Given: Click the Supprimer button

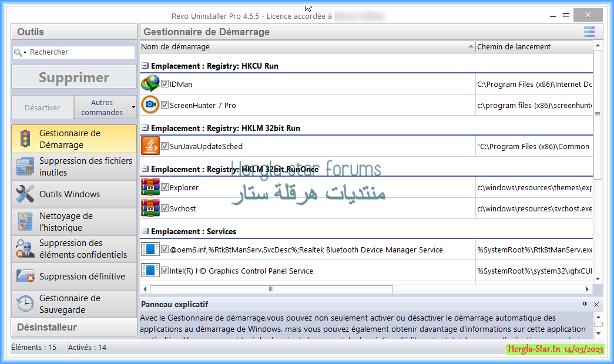Looking at the screenshot, I should [x=74, y=77].
